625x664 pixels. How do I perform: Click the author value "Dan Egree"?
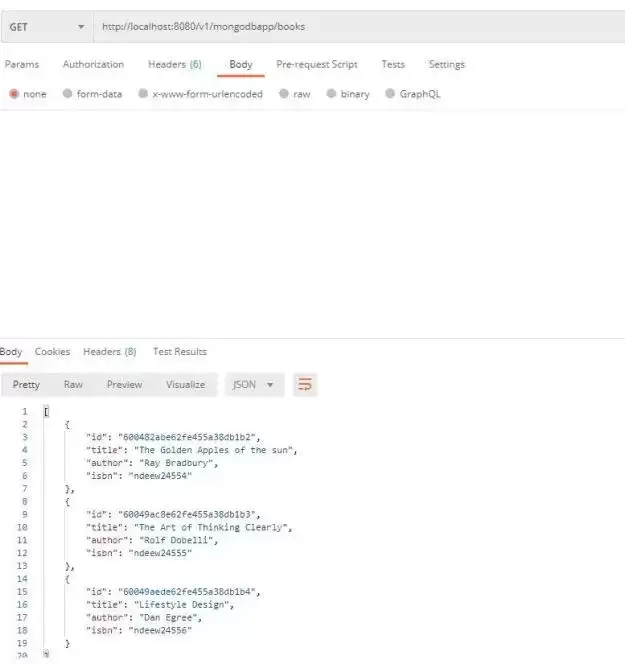[168, 617]
